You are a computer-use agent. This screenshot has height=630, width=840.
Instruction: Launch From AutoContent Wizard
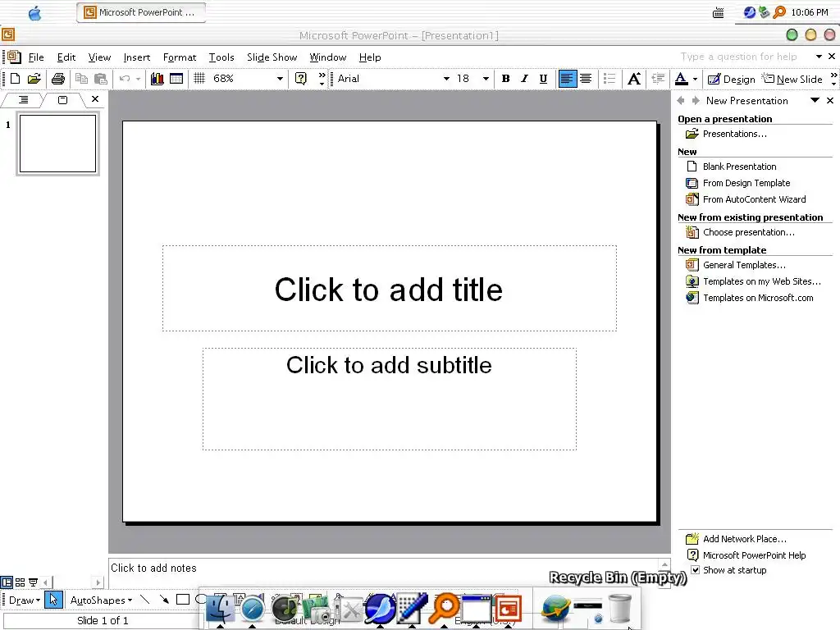click(x=754, y=199)
